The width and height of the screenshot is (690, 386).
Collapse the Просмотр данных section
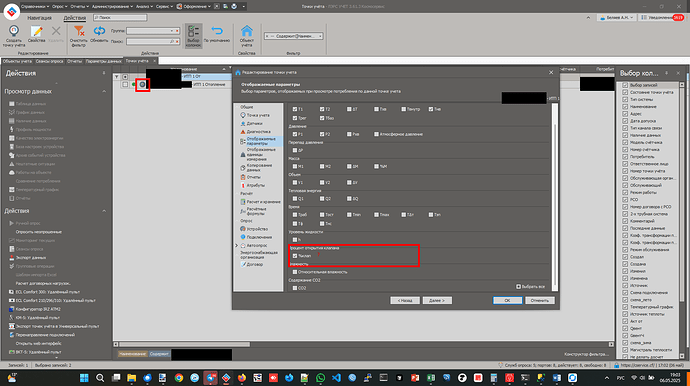coord(104,92)
